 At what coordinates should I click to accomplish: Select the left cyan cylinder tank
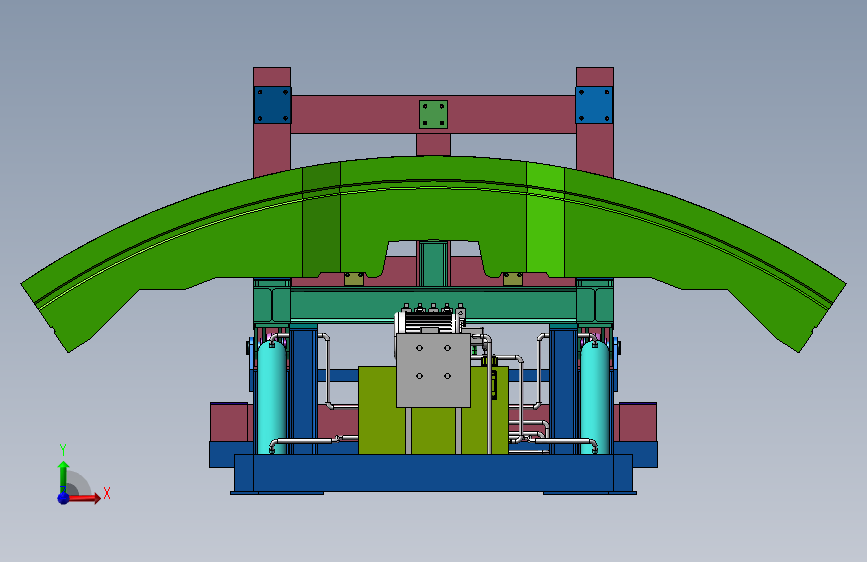(x=271, y=396)
